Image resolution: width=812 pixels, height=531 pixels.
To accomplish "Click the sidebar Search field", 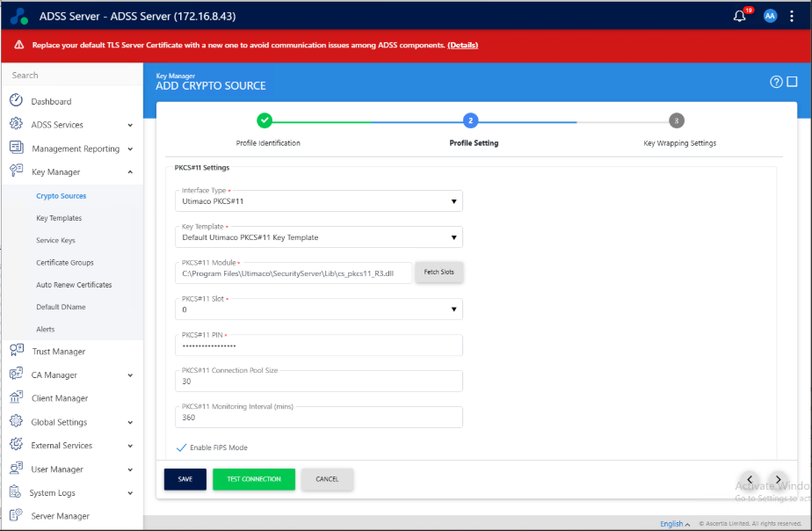I will coord(72,75).
